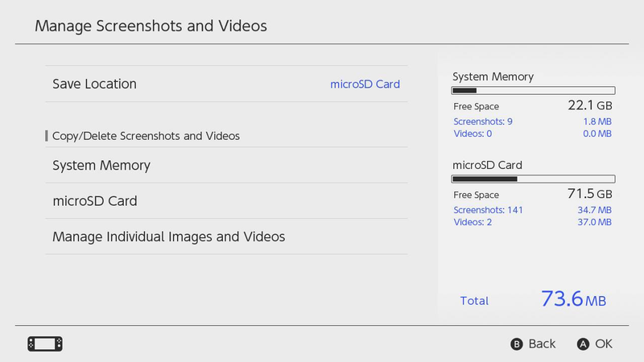Click the blue microSD Card save location value

coord(365,84)
